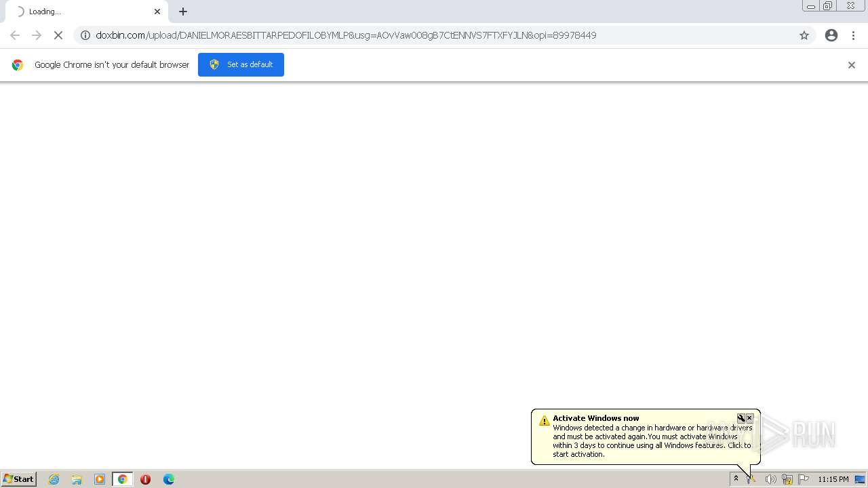Minimize the Chrome window
The height and width of the screenshot is (488, 868).
tap(810, 6)
